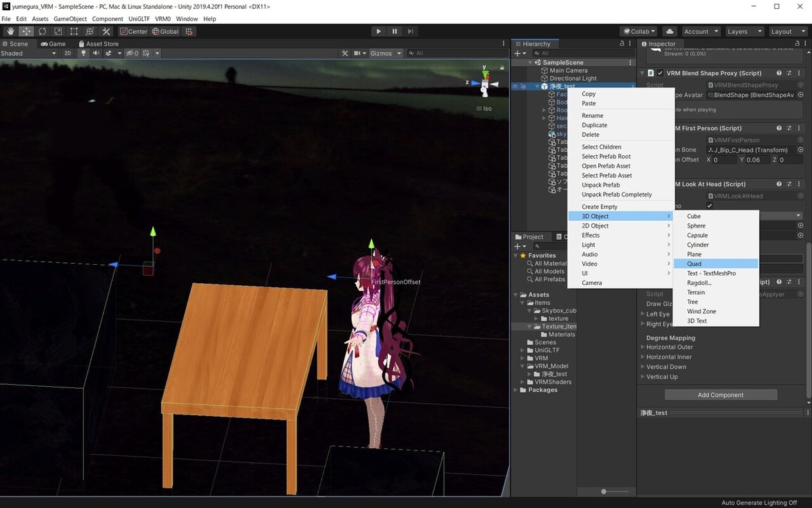This screenshot has width=812, height=508.
Task: Select the Hand tool
Action: pos(10,31)
